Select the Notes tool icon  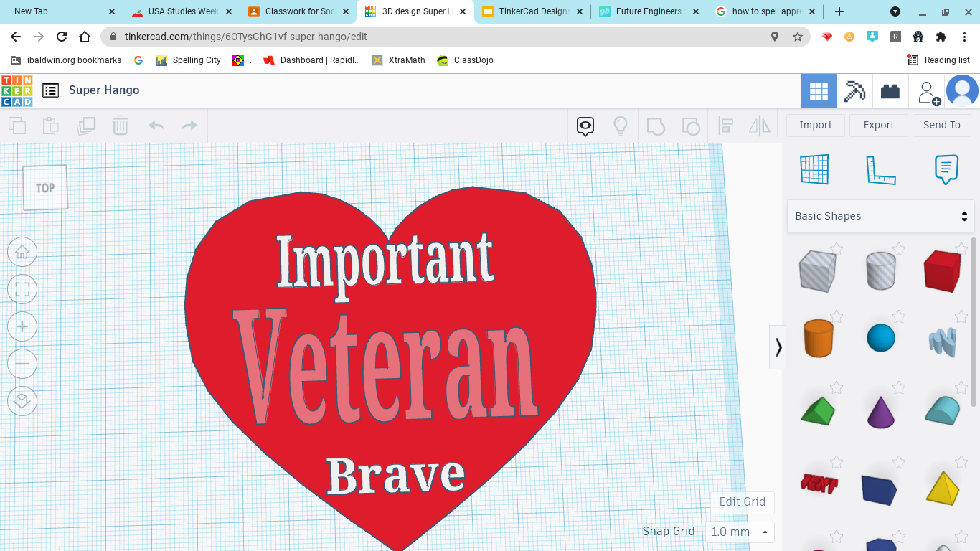(946, 169)
